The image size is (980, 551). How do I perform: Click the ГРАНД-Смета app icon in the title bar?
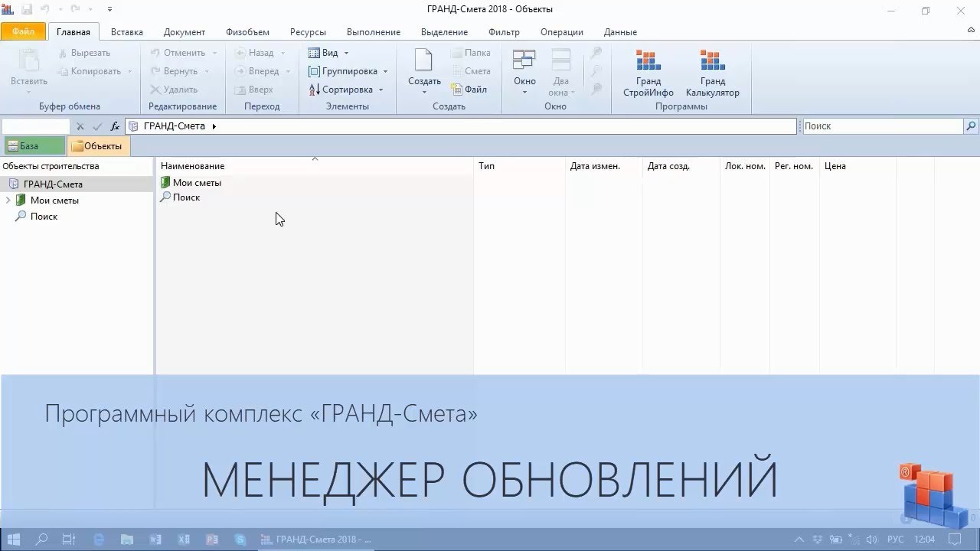click(x=8, y=10)
